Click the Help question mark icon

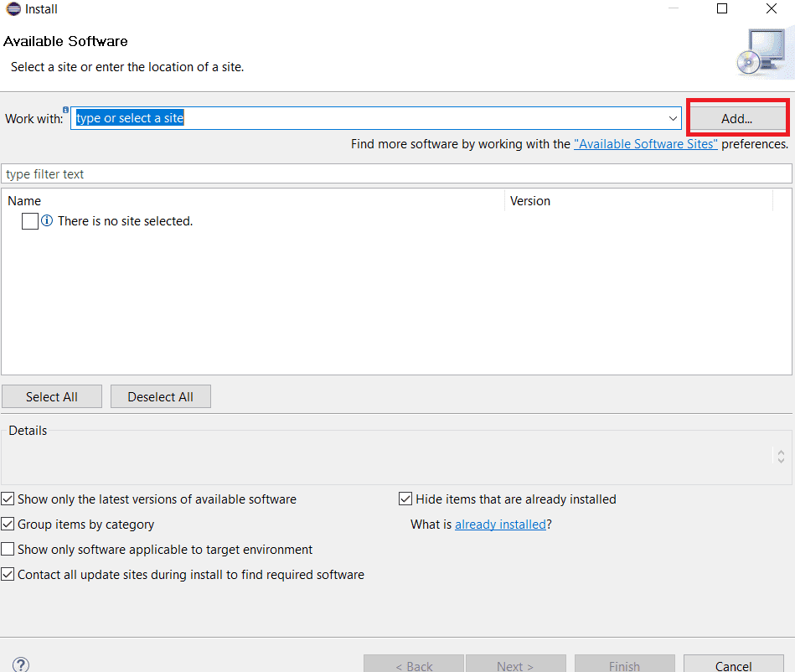pos(20,663)
